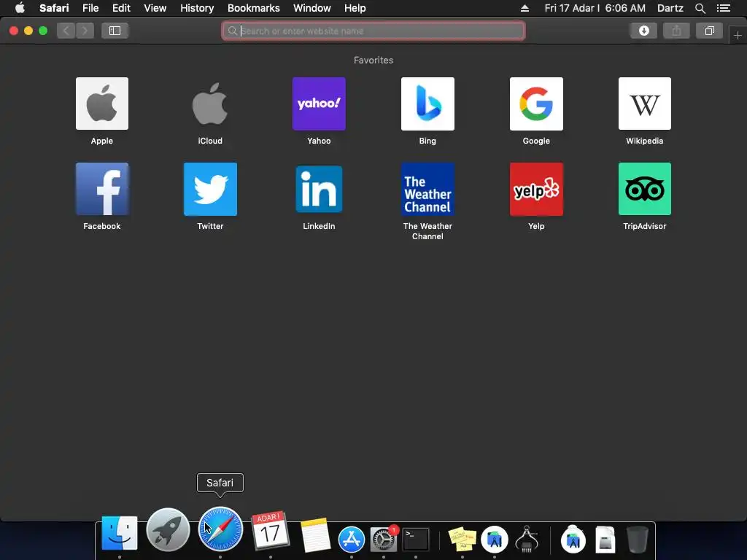Go forward with the forward arrow

85,31
